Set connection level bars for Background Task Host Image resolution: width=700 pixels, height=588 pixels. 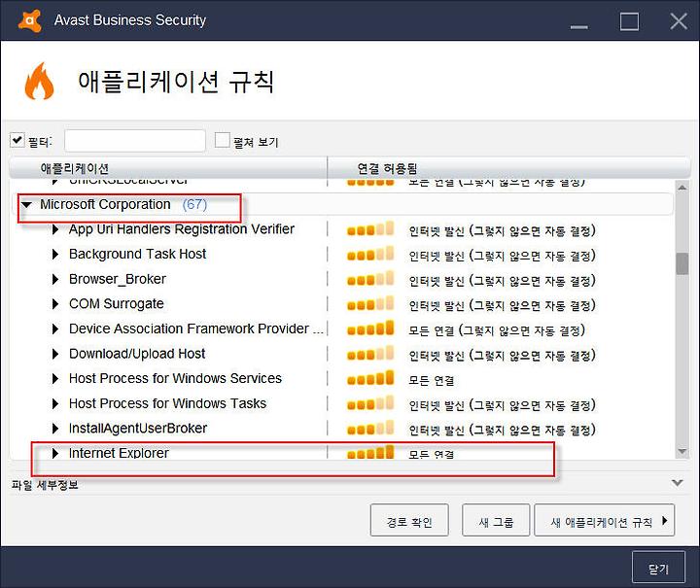[x=370, y=254]
